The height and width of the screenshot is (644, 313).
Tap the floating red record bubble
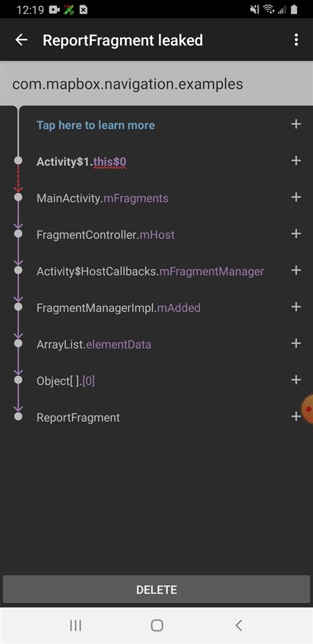tap(308, 409)
